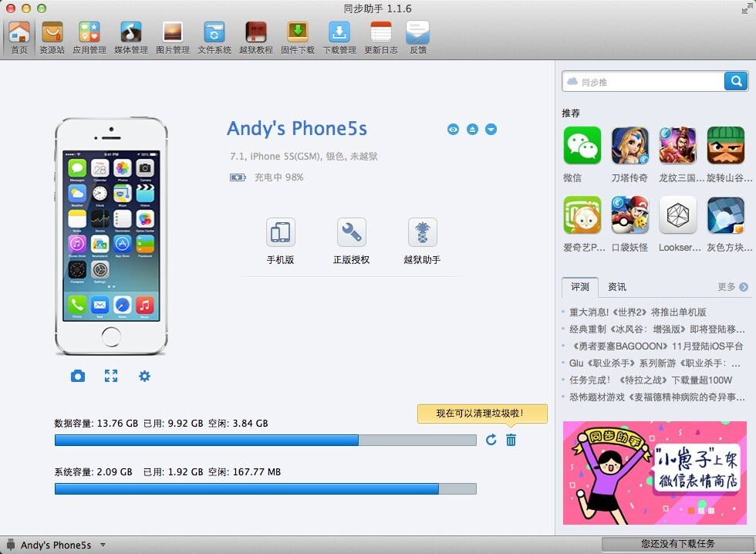Click the 越狱助手 pineapple icon
This screenshot has height=554, width=756.
(x=423, y=232)
